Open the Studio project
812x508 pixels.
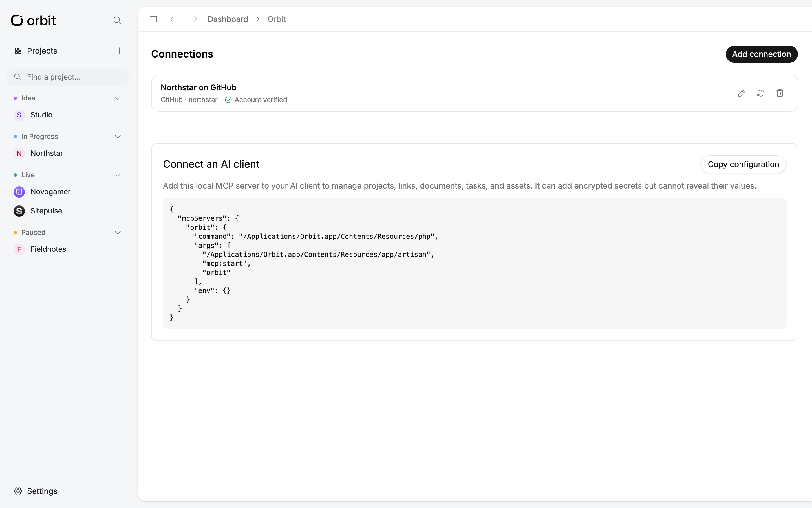(67, 115)
